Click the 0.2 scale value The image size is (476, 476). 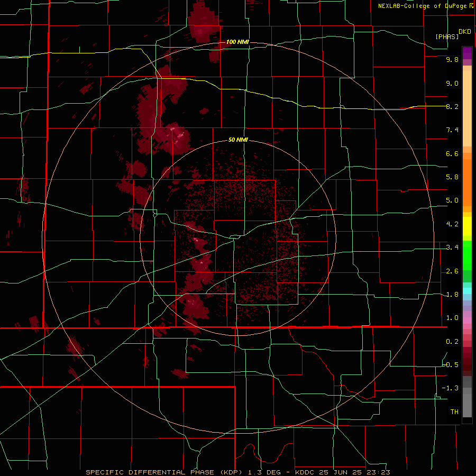(x=452, y=342)
